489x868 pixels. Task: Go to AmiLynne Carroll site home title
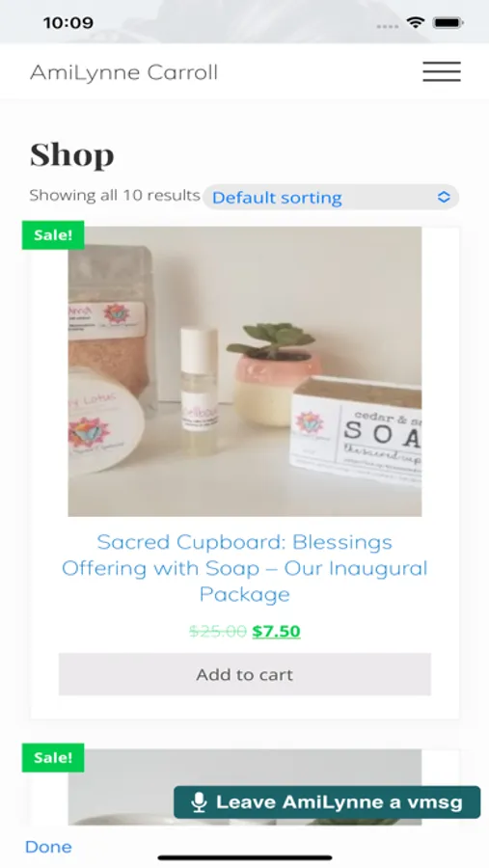pos(124,72)
